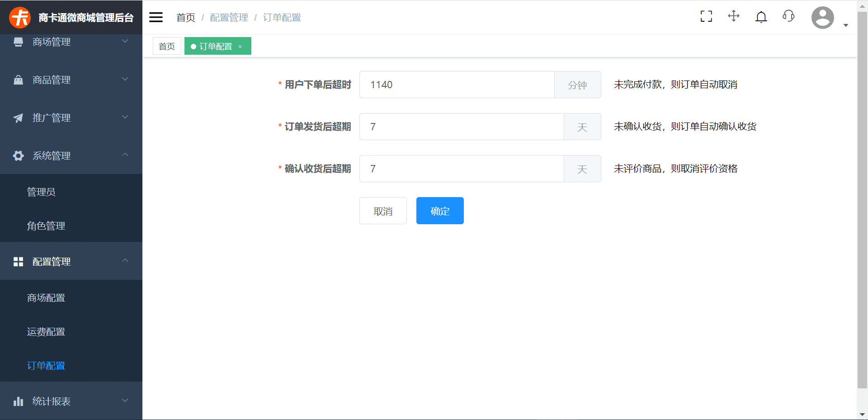The width and height of the screenshot is (868, 420).
Task: Click the 统计报表 bar-chart icon
Action: (x=18, y=401)
